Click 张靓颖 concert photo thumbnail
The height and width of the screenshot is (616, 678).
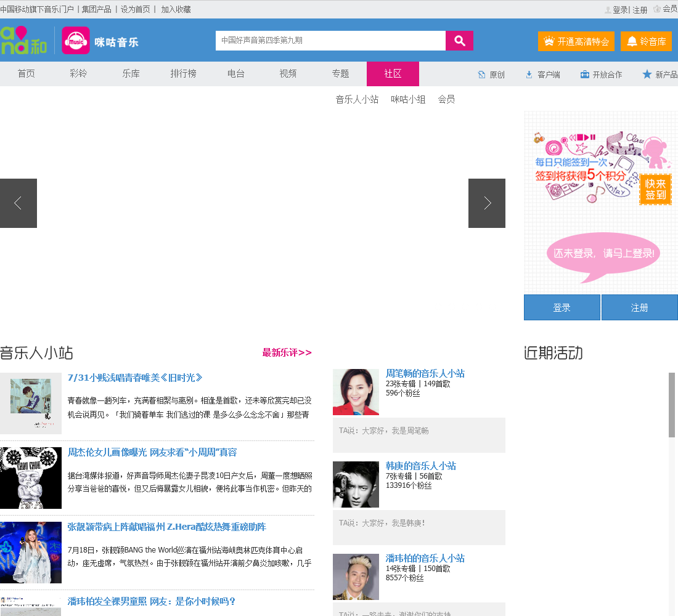[31, 553]
